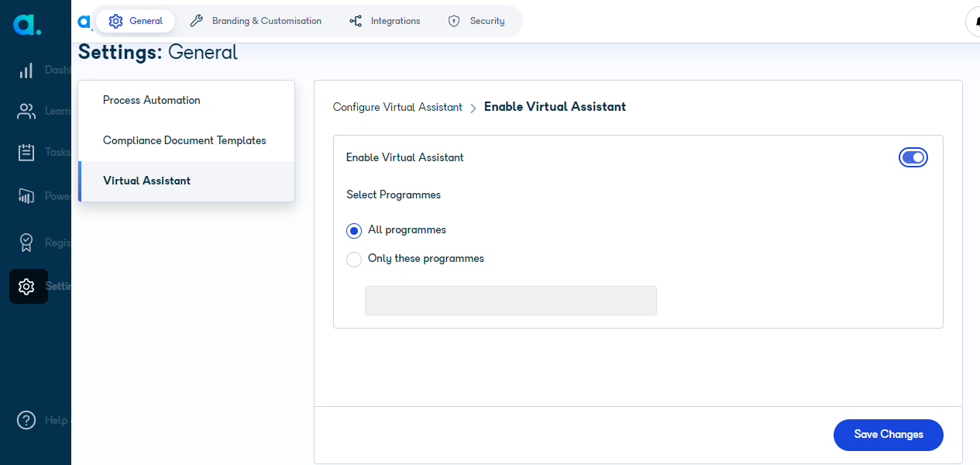The height and width of the screenshot is (465, 980).
Task: Open the Integrations tab
Action: click(385, 21)
